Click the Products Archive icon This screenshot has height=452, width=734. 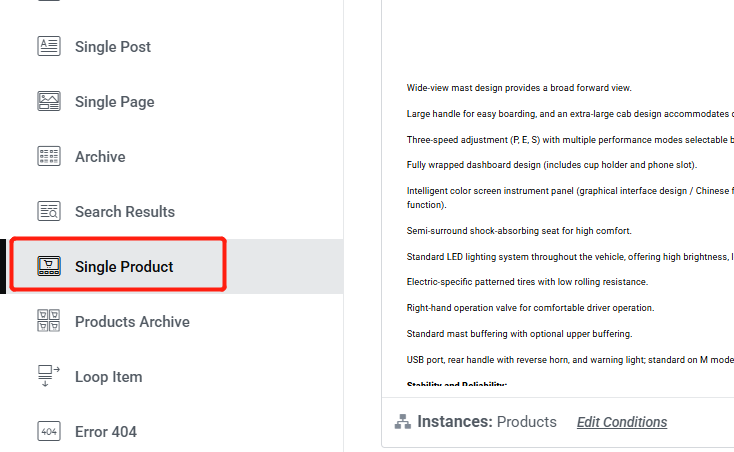[x=49, y=321]
